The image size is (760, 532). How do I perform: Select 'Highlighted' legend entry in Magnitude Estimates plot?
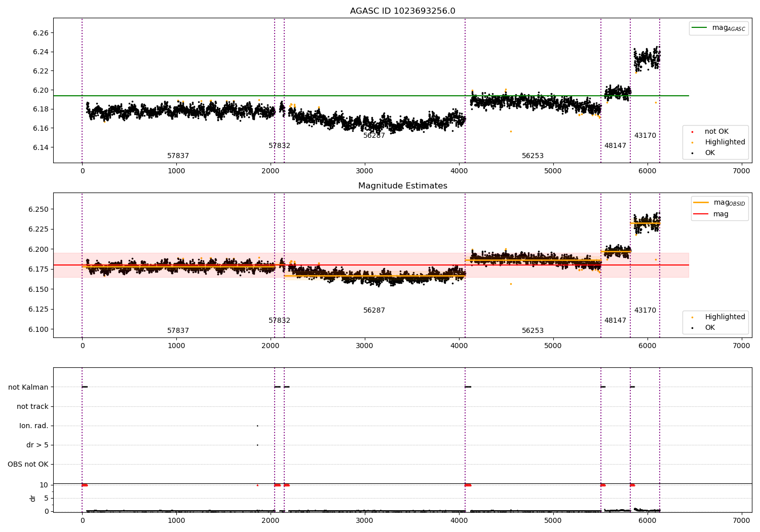(x=725, y=317)
